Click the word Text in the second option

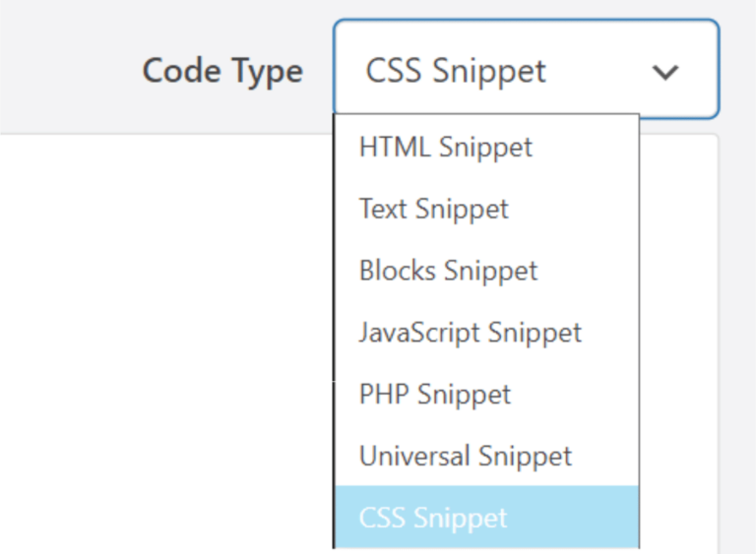(383, 209)
